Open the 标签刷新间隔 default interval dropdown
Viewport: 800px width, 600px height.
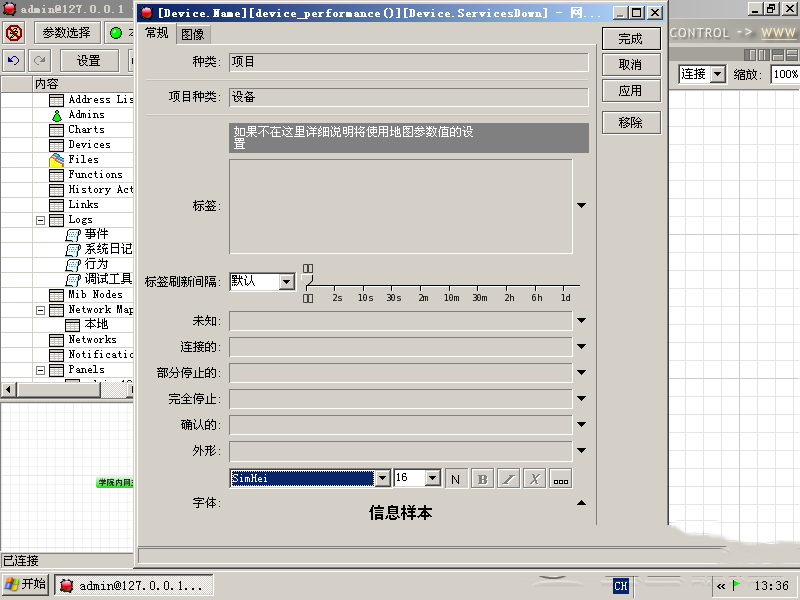click(x=285, y=281)
